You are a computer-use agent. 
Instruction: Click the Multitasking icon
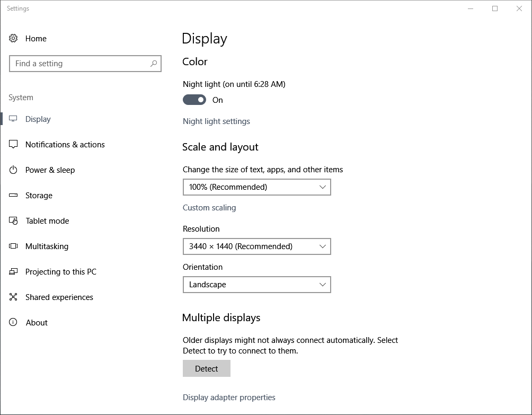[13, 246]
